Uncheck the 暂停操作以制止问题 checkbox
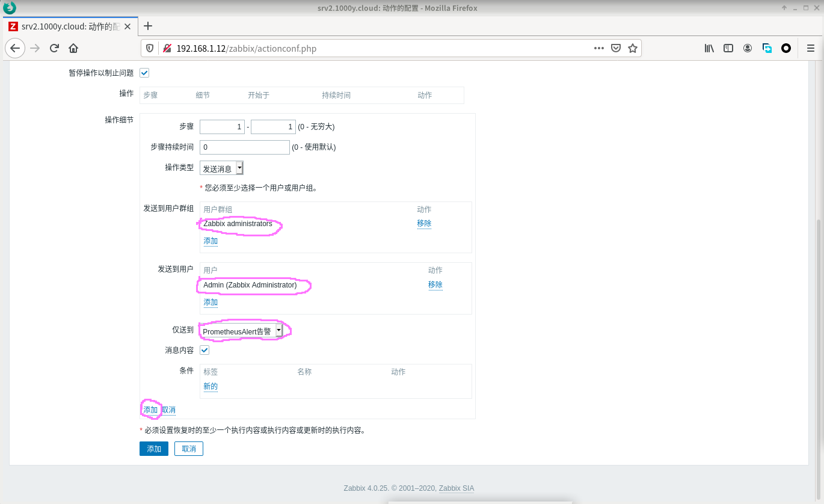This screenshot has width=824, height=504. tap(144, 73)
